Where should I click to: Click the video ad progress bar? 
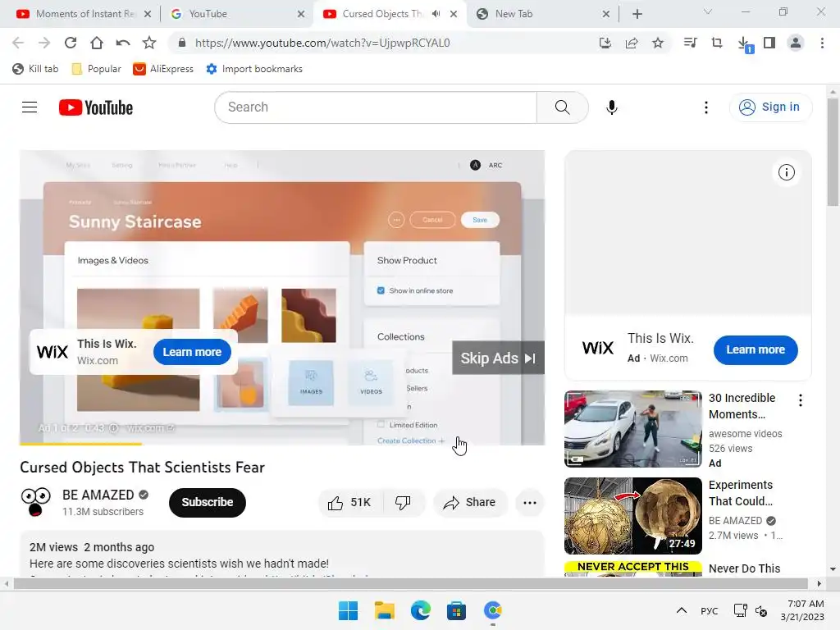[x=282, y=444]
